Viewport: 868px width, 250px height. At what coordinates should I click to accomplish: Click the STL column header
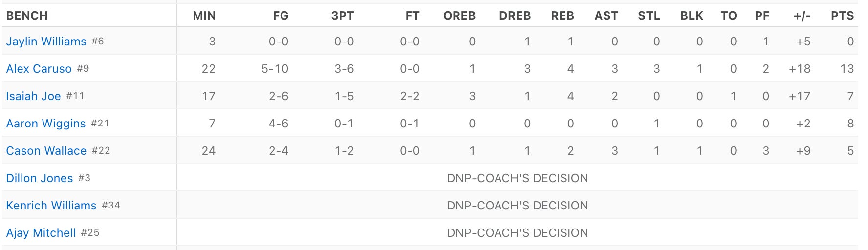(x=649, y=16)
